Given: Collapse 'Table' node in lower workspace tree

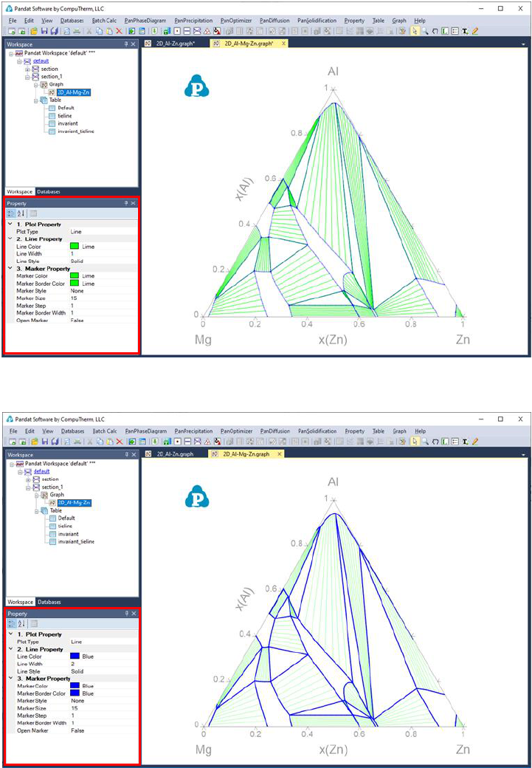Looking at the screenshot, I should tap(35, 510).
